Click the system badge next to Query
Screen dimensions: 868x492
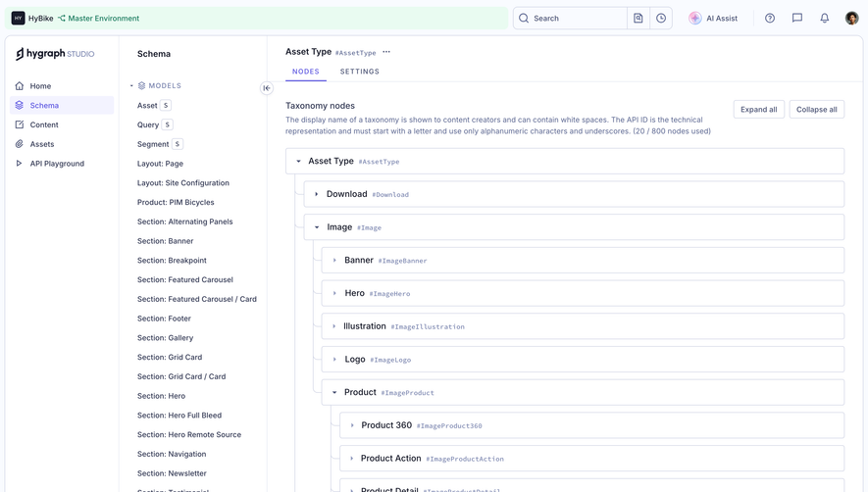click(x=167, y=124)
